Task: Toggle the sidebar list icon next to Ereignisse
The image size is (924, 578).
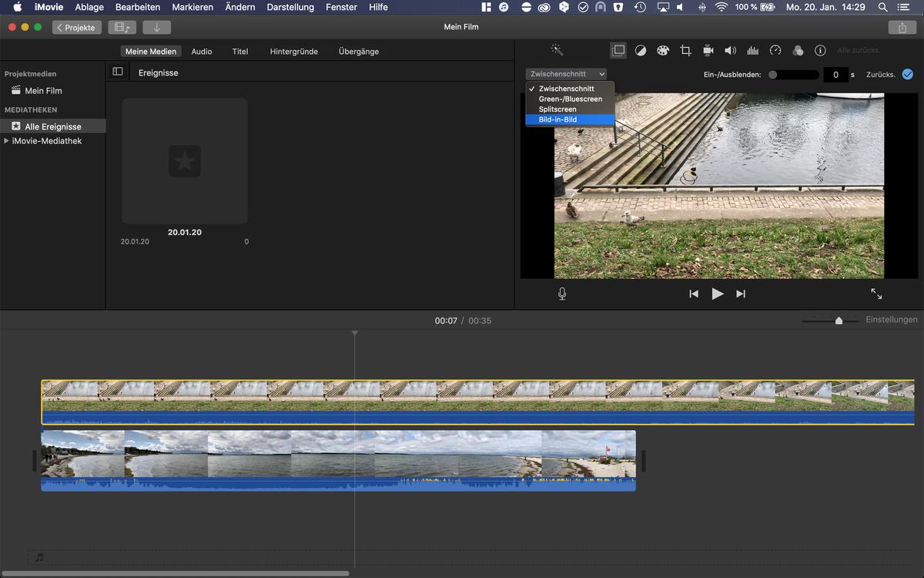Action: [118, 72]
